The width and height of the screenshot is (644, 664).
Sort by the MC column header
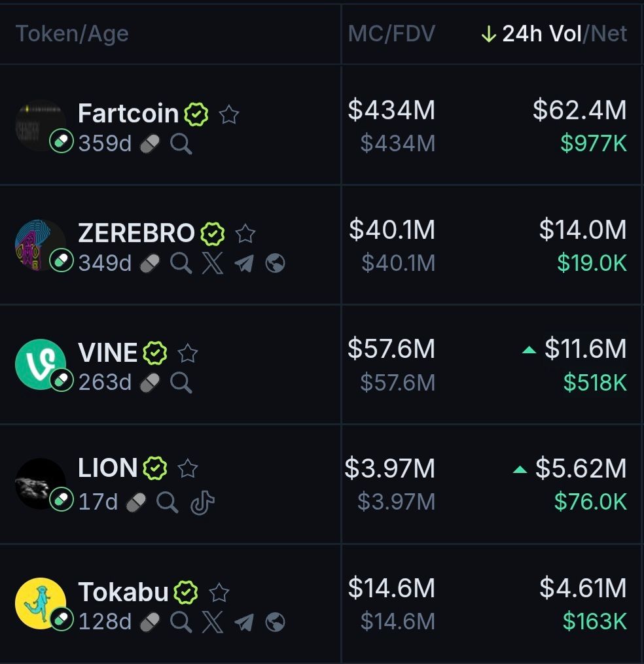[x=365, y=34]
